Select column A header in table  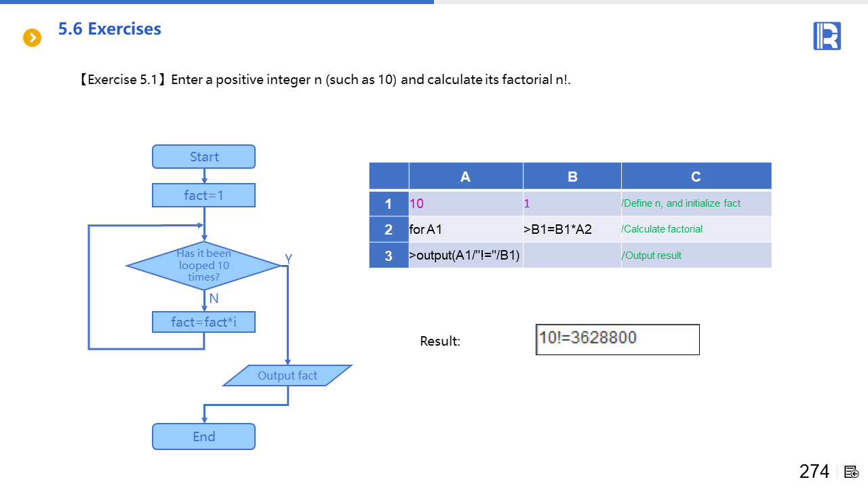465,176
